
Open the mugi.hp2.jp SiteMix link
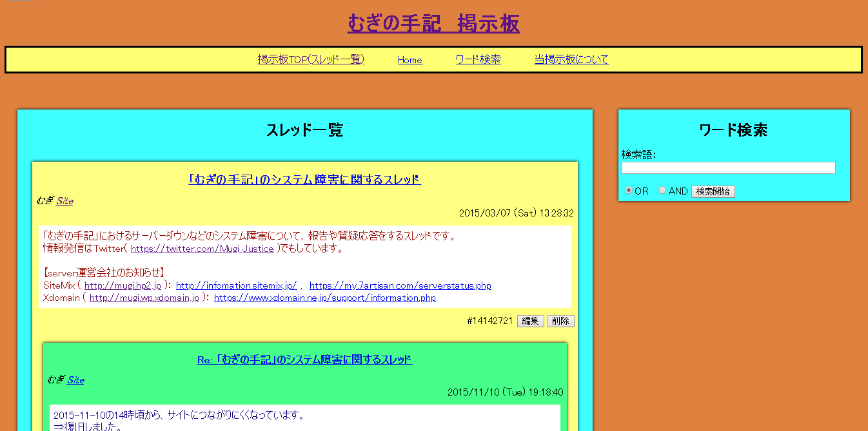click(x=123, y=285)
